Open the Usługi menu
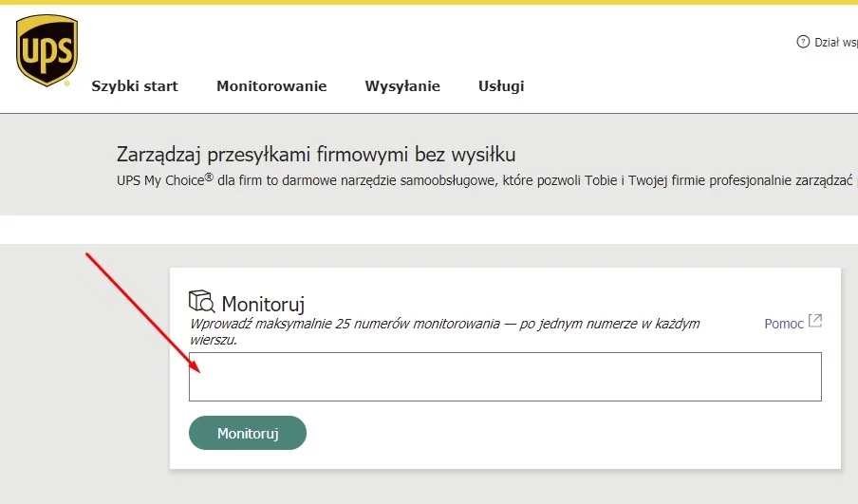The image size is (858, 504). (501, 86)
